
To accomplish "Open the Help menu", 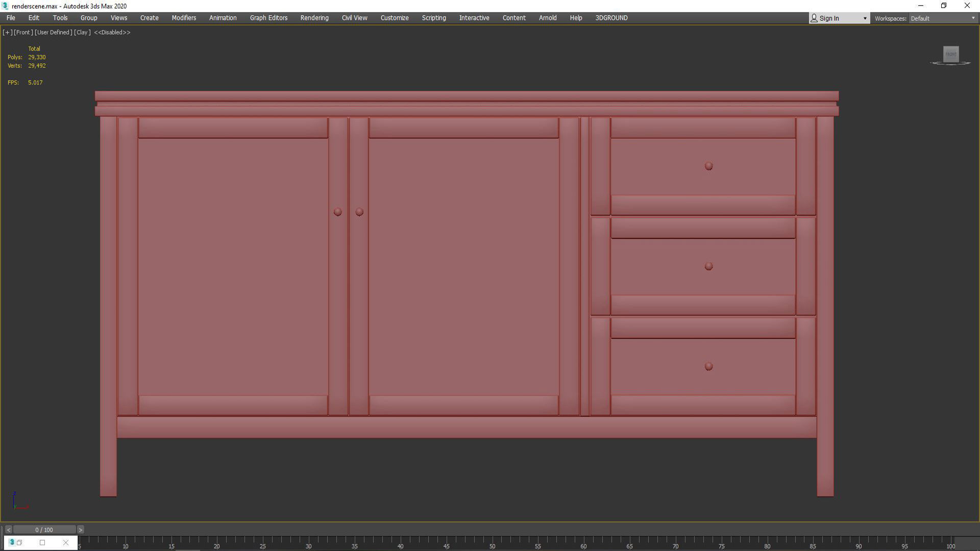I will (x=576, y=18).
